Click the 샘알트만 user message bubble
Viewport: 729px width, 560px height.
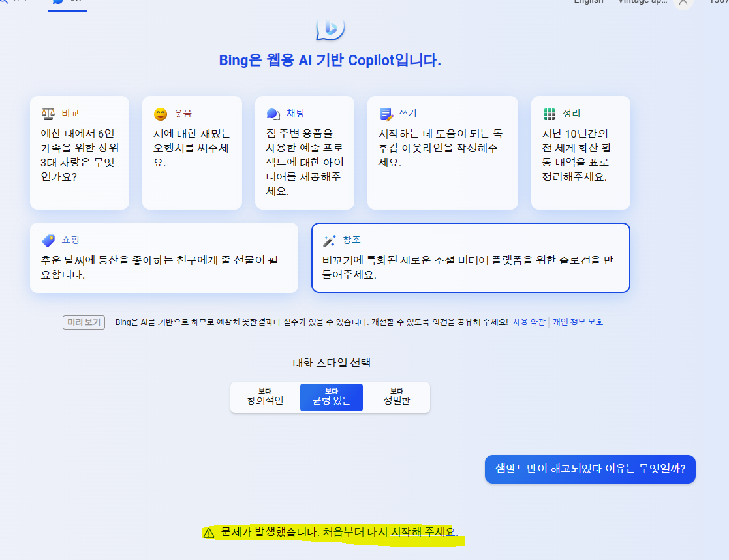pyautogui.click(x=590, y=469)
